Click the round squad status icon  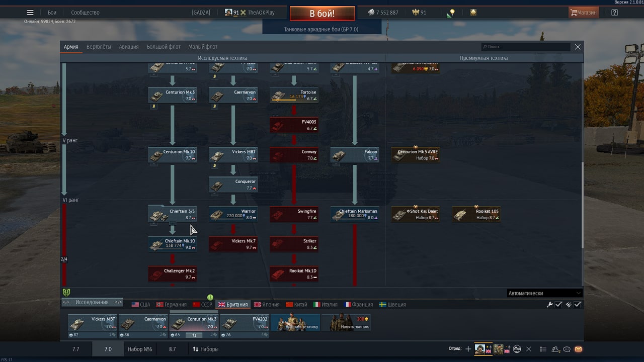point(516,349)
